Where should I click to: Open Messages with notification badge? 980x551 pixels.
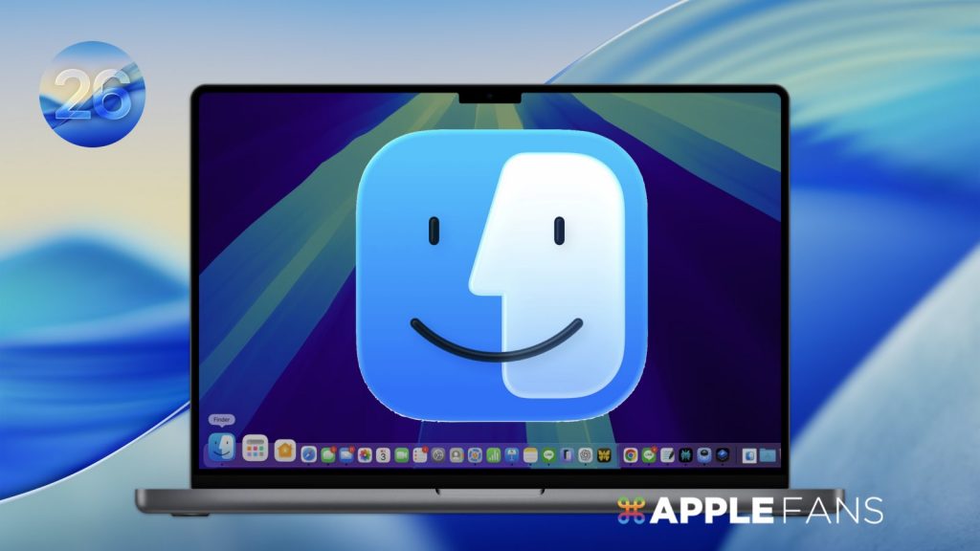[x=328, y=455]
